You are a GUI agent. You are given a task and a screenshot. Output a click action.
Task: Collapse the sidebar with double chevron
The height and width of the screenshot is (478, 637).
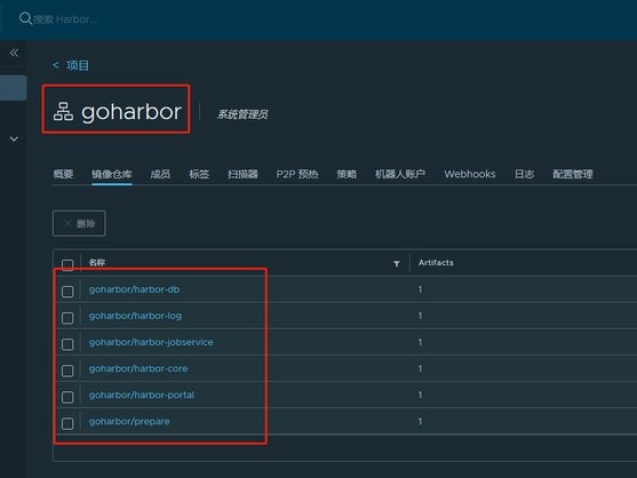point(14,53)
